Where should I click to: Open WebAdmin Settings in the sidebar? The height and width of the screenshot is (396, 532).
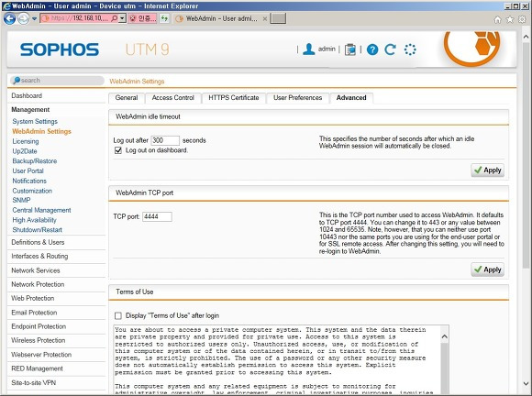click(x=41, y=131)
